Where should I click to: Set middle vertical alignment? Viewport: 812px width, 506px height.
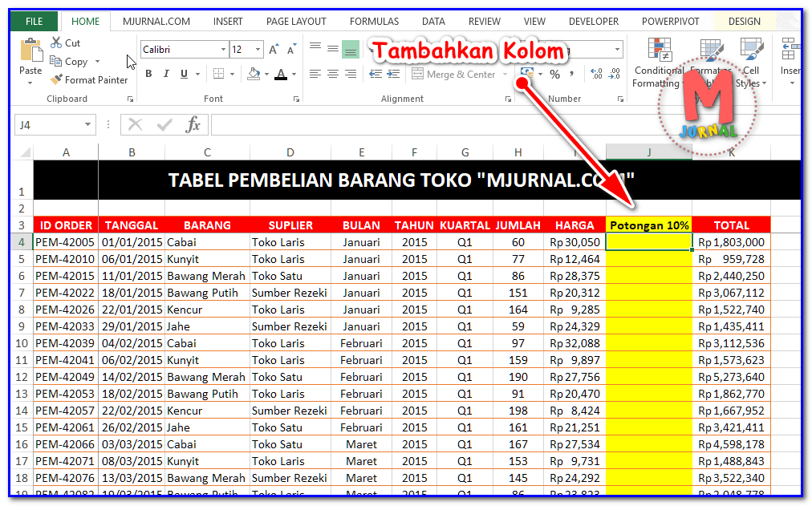[x=333, y=49]
